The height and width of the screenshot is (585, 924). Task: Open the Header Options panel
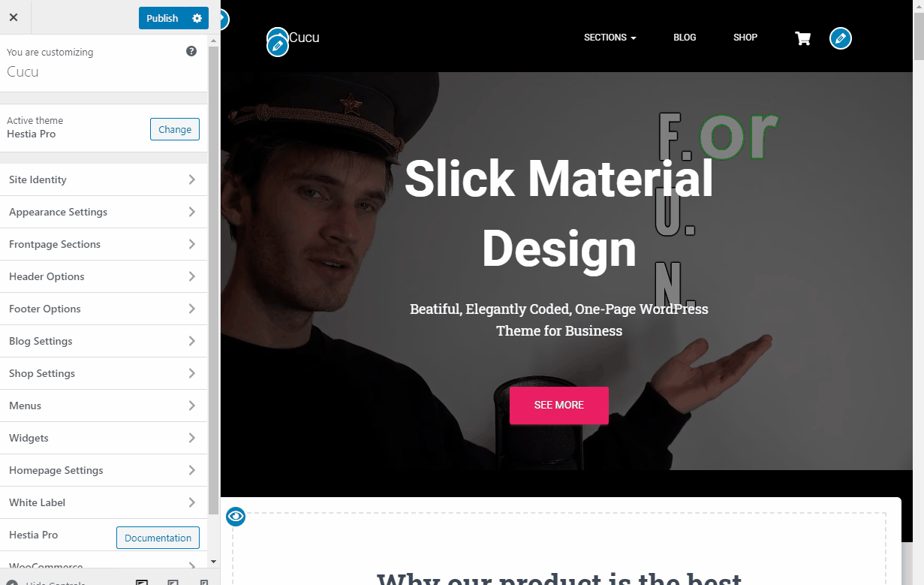click(104, 276)
